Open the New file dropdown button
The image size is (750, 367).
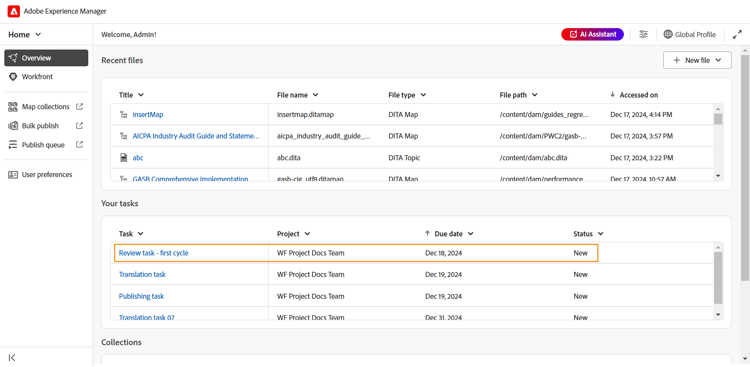tap(697, 60)
